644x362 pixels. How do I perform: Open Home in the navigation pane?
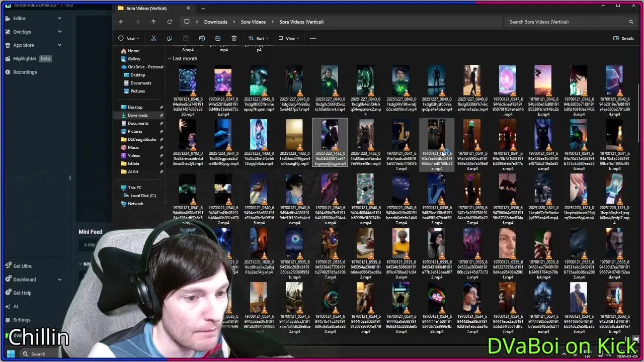(133, 51)
